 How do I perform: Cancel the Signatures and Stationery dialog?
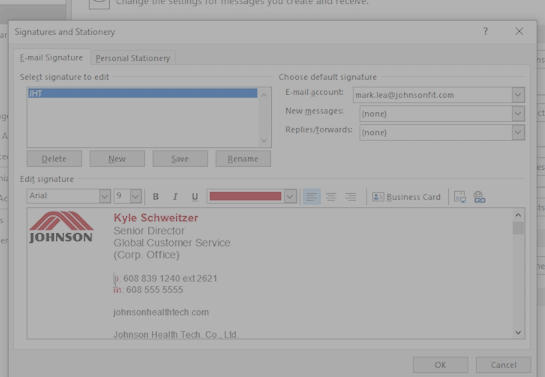pyautogui.click(x=503, y=365)
